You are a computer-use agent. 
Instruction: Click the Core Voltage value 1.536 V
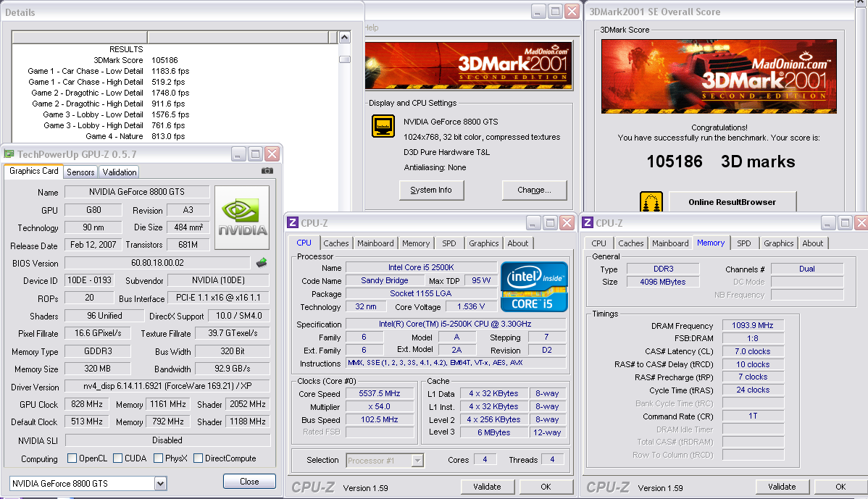click(x=470, y=306)
